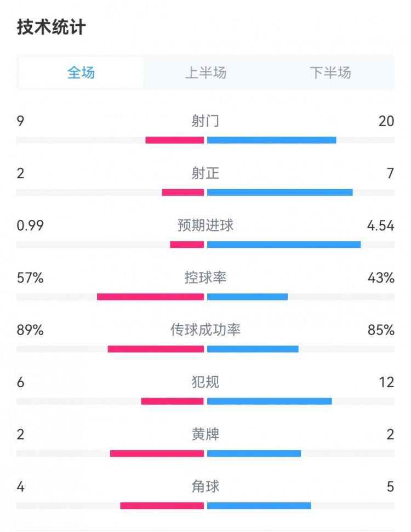Click the 57% possession value
Image resolution: width=411 pixels, height=532 pixels.
[30, 278]
